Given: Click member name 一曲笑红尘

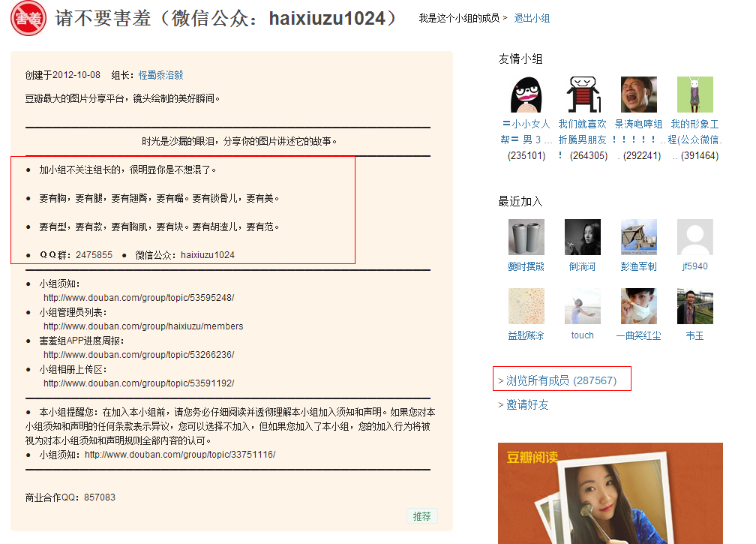Looking at the screenshot, I should point(639,335).
